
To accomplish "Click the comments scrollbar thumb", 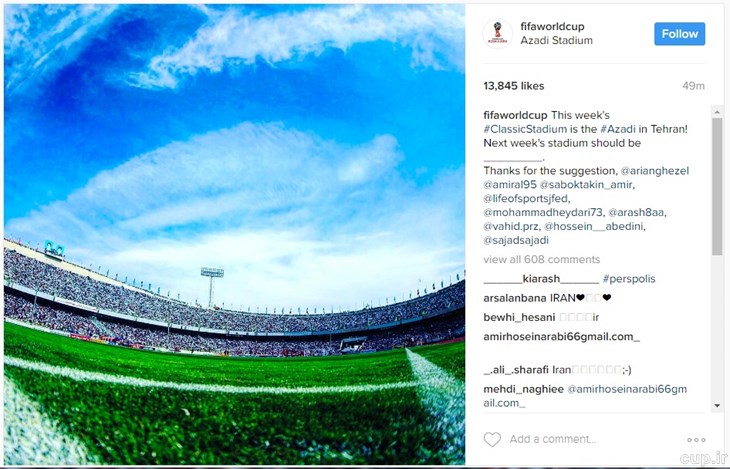I will point(716,187).
